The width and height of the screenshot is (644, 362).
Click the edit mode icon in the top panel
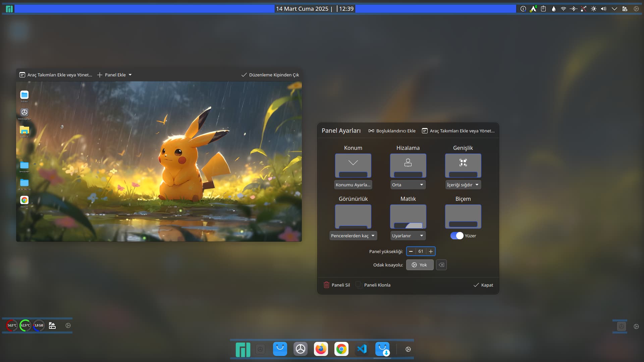625,9
